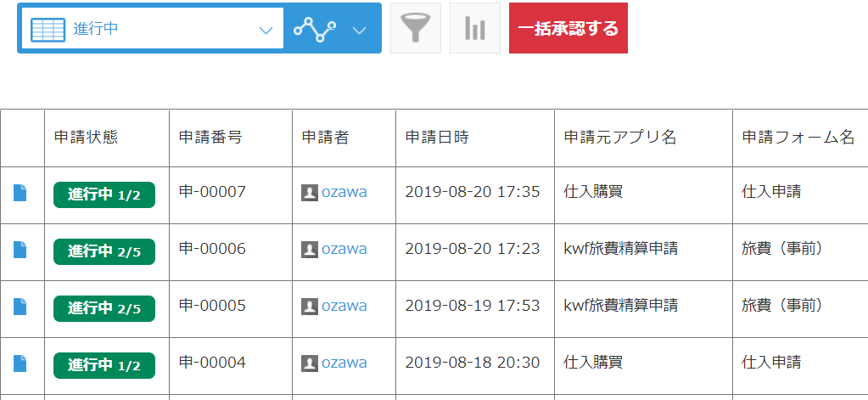Open ozawa user link in row 申-00006
This screenshot has width=868, height=400.
(344, 249)
